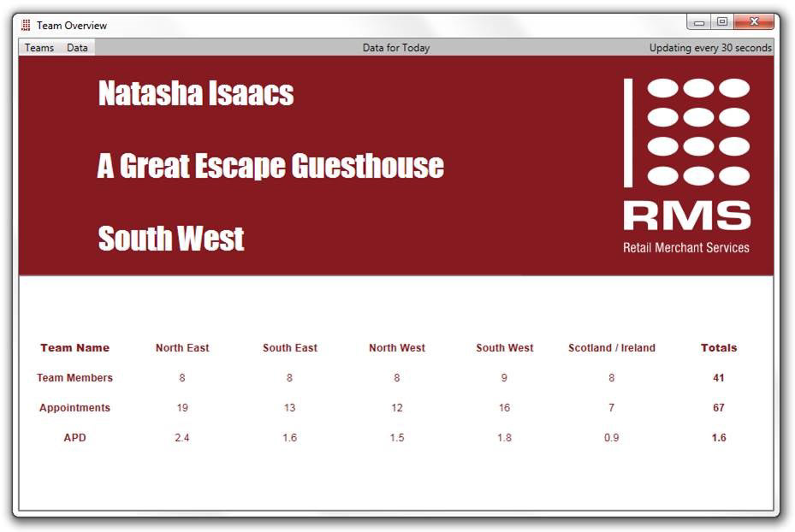Click the RMS Retail Merchant Services logo
Viewport: 795px width, 532px height.
pos(686,166)
